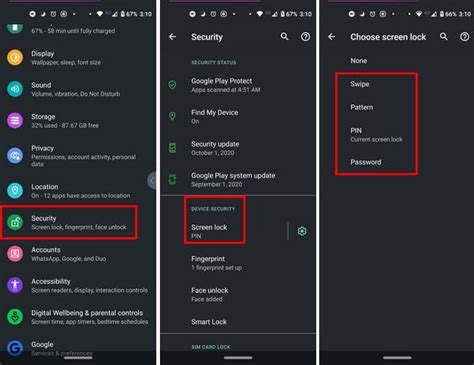Image resolution: width=474 pixels, height=365 pixels.
Task: Open Fingerprint settings
Action: (x=238, y=263)
